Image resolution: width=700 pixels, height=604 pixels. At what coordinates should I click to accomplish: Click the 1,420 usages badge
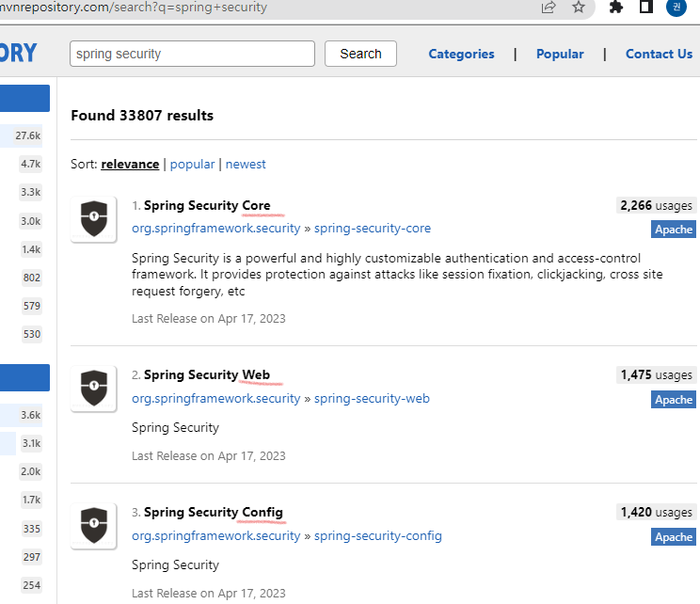[656, 512]
